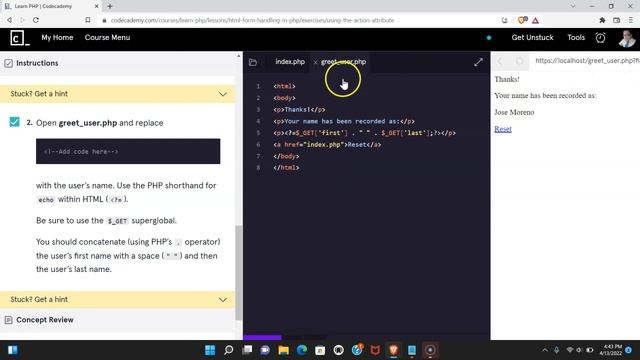Click the Codecademy logo icon
Screen dimensions: 640x360
19,38
